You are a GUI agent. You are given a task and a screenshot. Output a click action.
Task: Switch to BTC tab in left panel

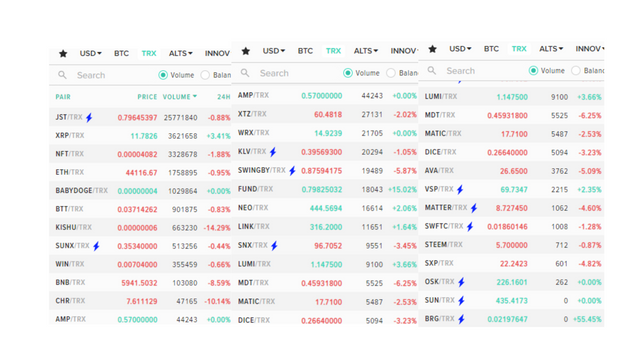(x=121, y=53)
